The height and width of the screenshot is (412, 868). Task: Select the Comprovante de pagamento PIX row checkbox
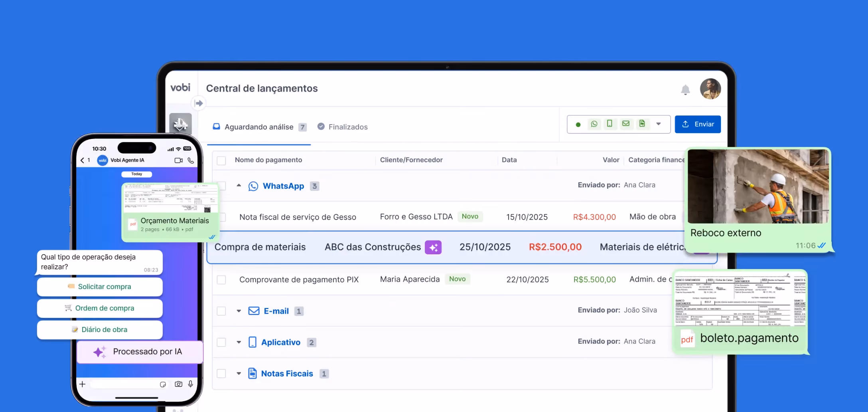(x=221, y=280)
